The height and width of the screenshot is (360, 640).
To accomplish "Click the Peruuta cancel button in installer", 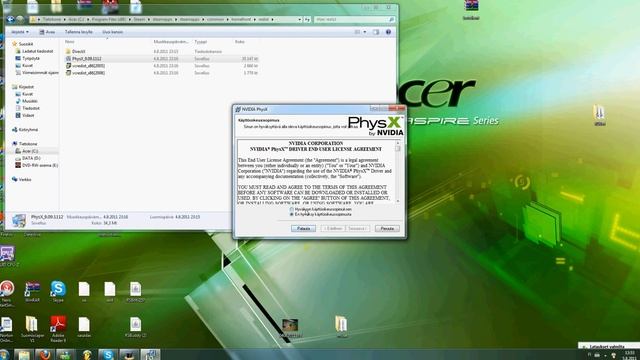I will [387, 229].
